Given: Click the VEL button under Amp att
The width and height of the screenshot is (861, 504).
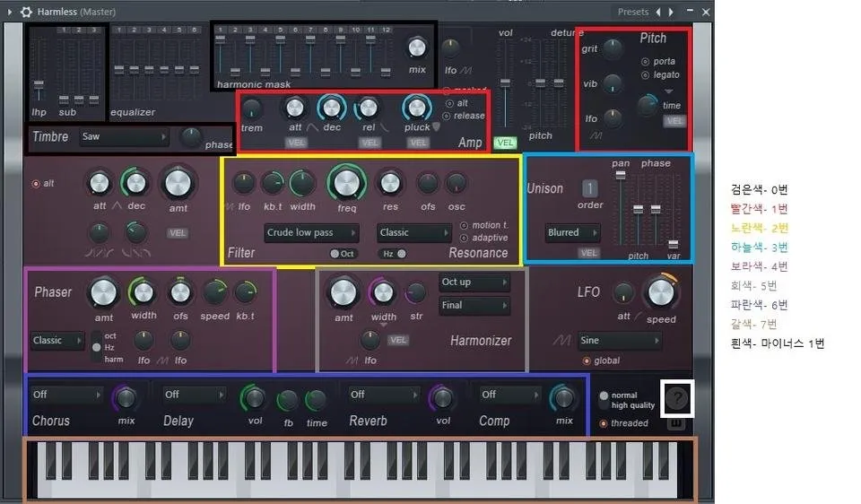Looking at the screenshot, I should 296,143.
